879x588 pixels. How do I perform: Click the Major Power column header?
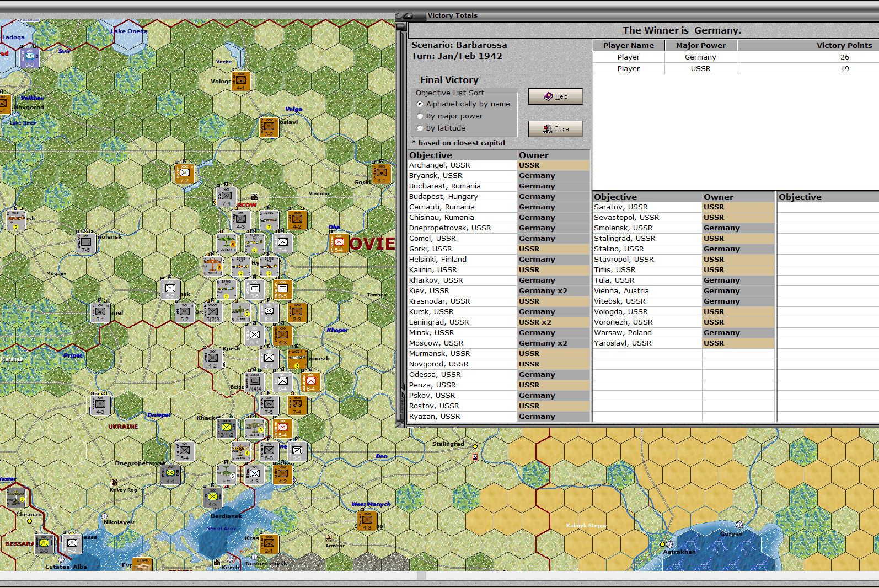point(701,45)
